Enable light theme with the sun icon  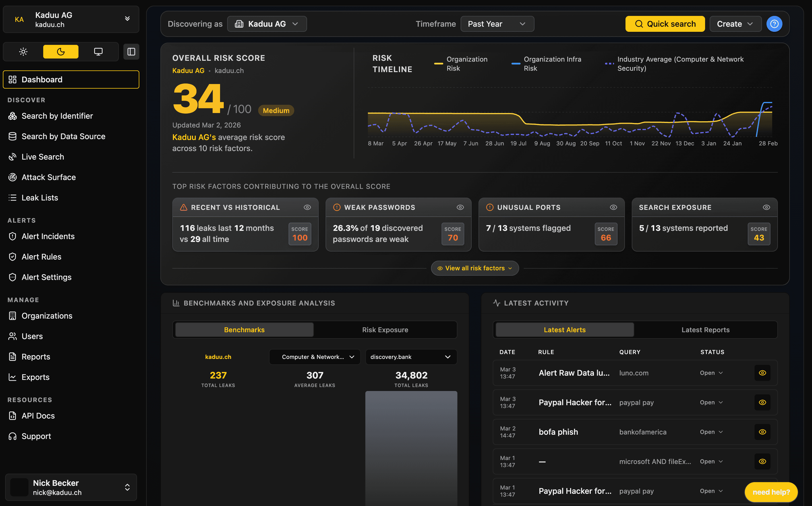(23, 52)
